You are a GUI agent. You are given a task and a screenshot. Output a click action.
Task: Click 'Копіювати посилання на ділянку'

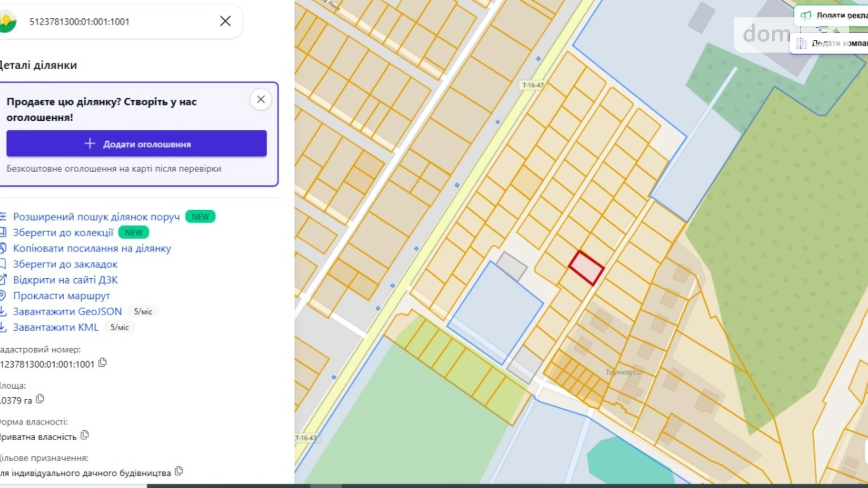(92, 249)
